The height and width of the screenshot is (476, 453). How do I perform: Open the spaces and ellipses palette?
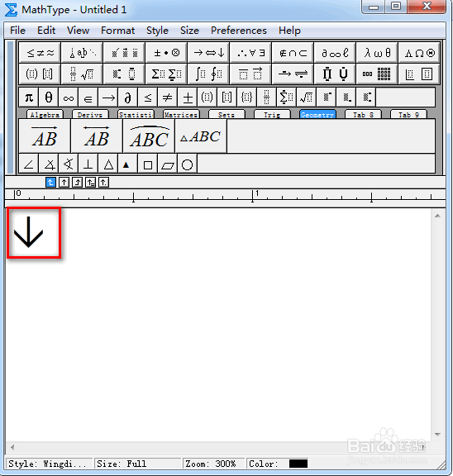click(x=82, y=53)
